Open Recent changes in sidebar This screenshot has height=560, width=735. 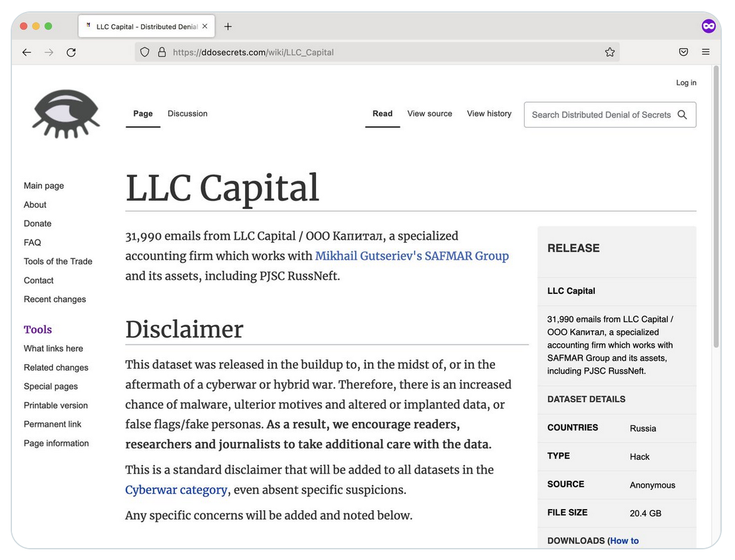(x=55, y=299)
